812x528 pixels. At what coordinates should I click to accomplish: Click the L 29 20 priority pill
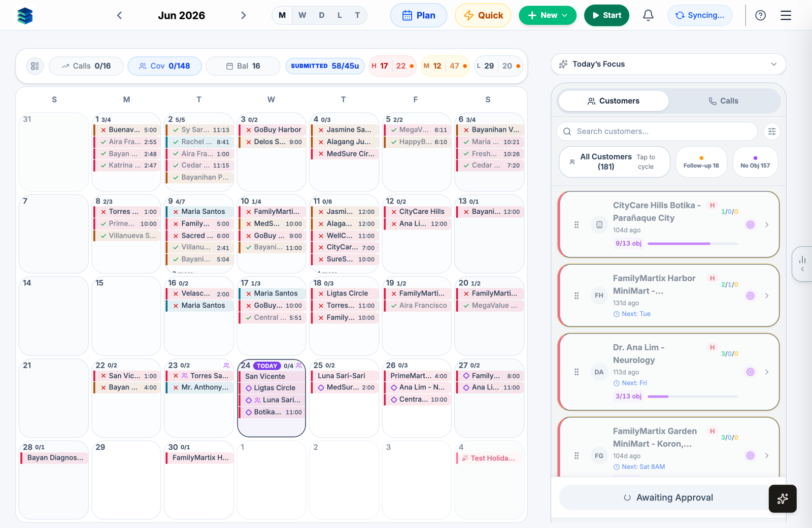[498, 66]
